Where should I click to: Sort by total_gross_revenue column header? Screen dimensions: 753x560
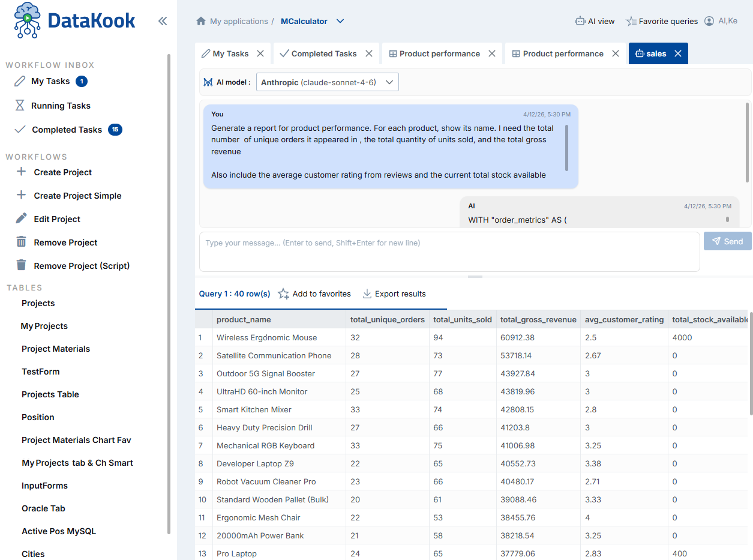538,320
